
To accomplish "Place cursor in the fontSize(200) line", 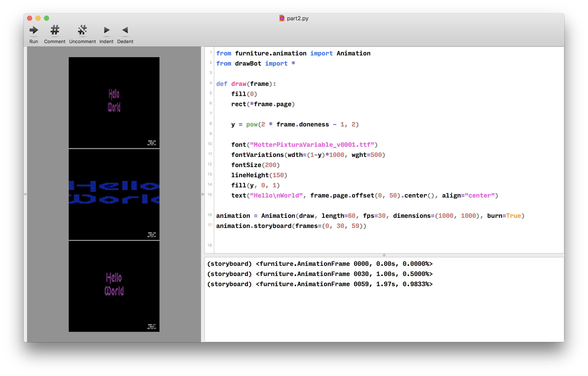I will 255,165.
